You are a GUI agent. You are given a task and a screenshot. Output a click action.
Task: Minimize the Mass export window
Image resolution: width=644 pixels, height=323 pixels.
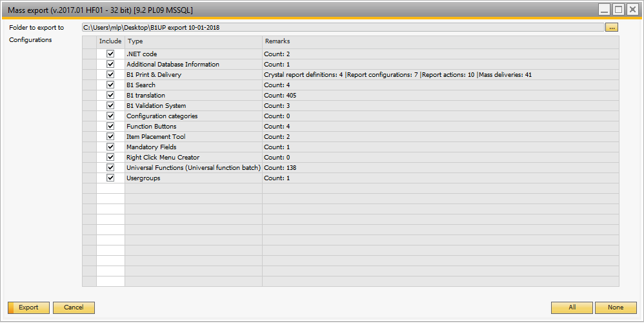(604, 10)
